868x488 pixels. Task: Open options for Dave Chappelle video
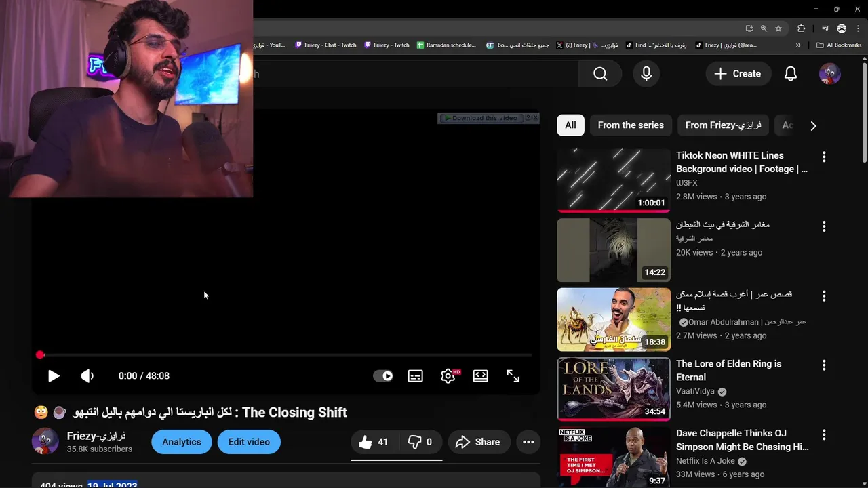click(824, 434)
